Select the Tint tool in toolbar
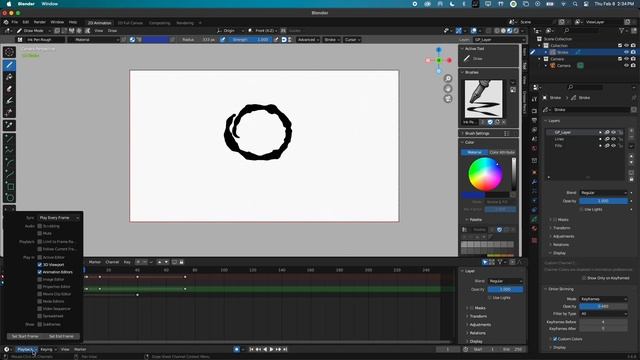Viewport: 640px width, 360px height. [x=9, y=100]
